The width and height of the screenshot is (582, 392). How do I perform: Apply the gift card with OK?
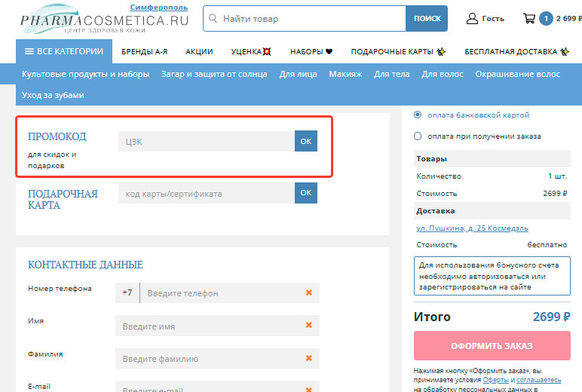(x=306, y=193)
